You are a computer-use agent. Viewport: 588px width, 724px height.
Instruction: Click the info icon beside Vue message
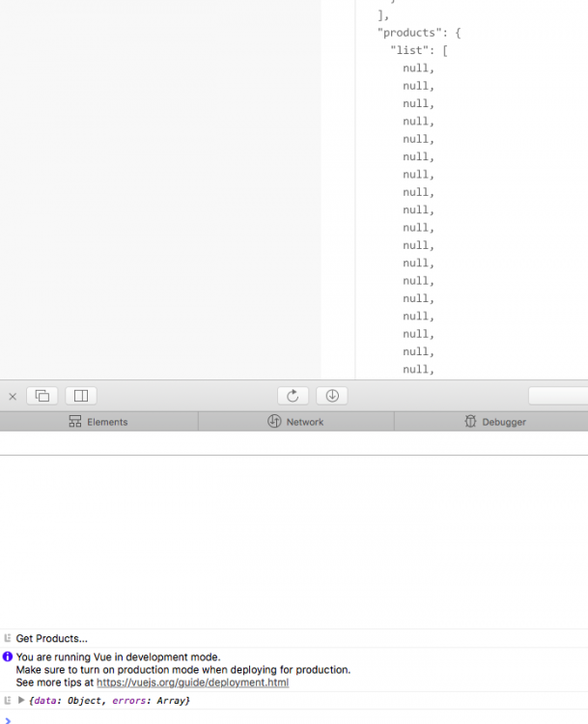tap(8, 656)
